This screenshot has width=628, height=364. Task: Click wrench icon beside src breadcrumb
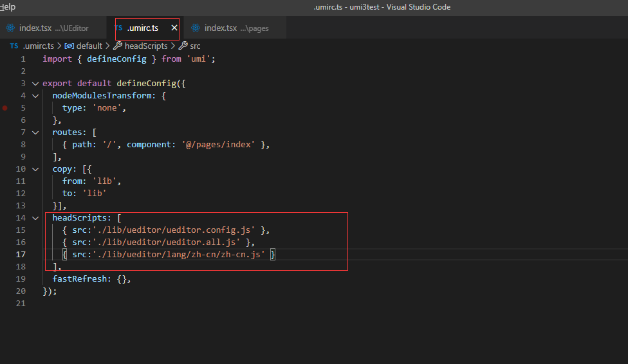(x=183, y=46)
